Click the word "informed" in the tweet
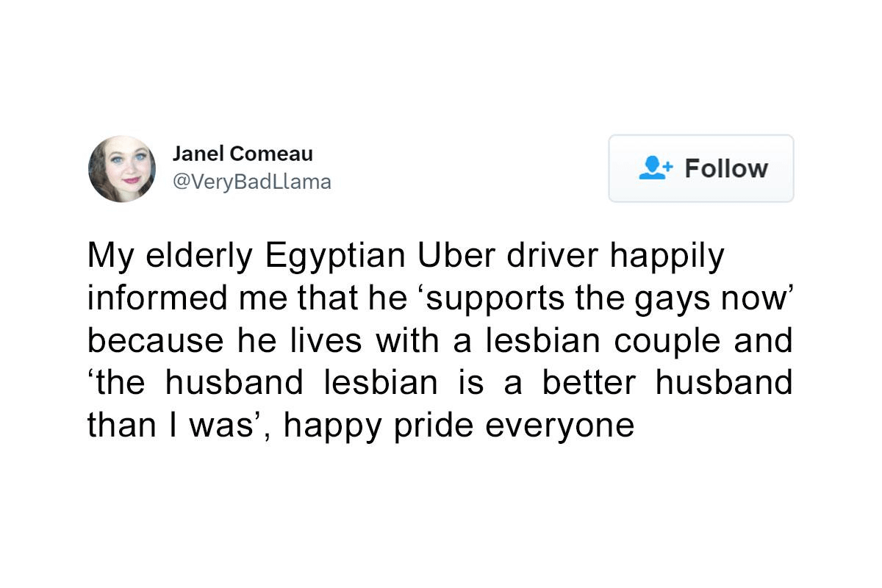This screenshot has width=882, height=588. [156, 298]
